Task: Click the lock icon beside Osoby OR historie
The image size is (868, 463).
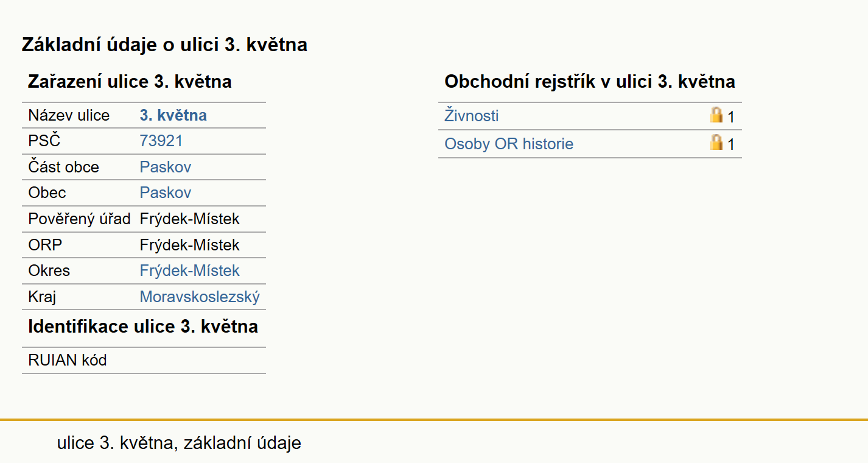Action: click(x=716, y=143)
